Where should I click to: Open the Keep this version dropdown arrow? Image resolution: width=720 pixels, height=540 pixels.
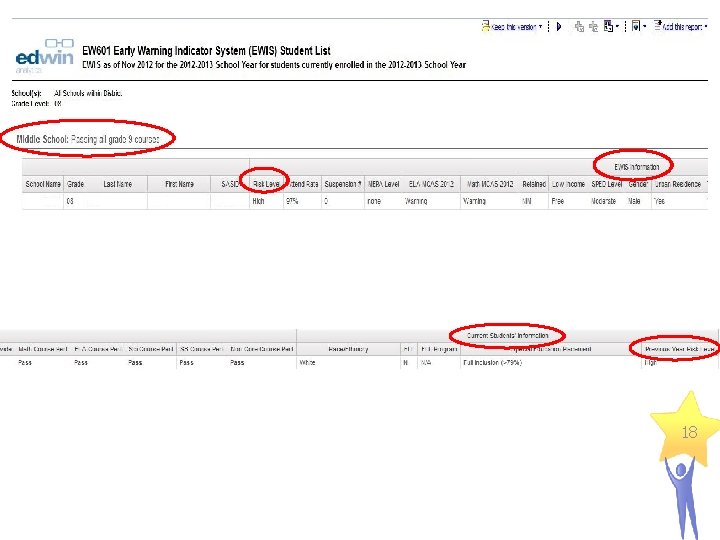[540, 27]
